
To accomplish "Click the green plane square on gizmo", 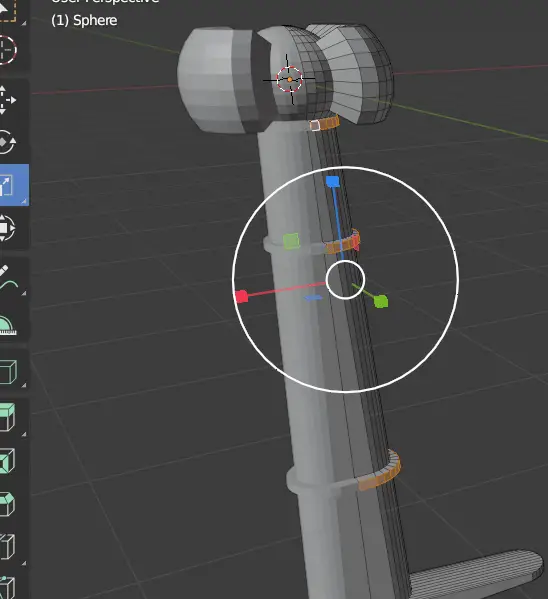I will 292,241.
